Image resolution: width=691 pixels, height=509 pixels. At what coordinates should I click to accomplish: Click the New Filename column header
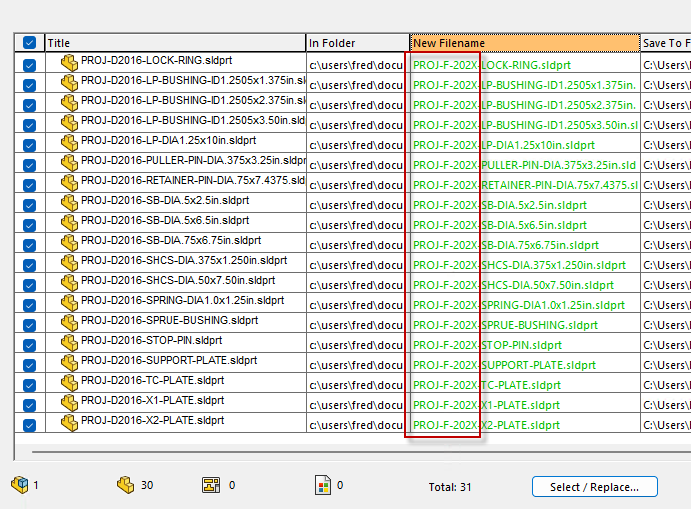point(524,43)
